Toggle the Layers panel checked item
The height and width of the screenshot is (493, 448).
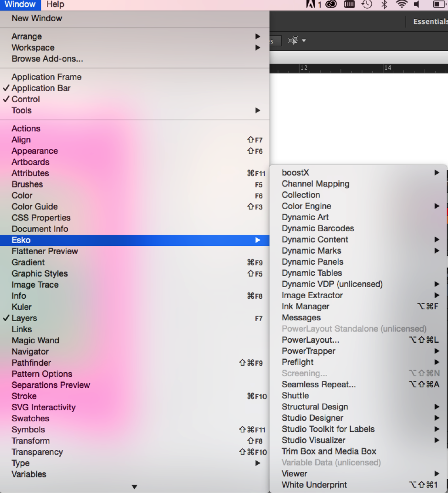coord(135,318)
